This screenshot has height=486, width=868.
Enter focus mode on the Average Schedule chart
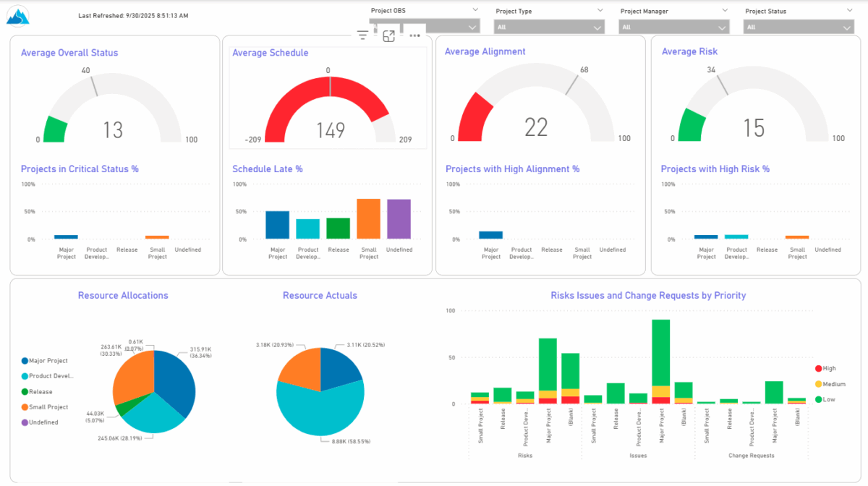388,35
